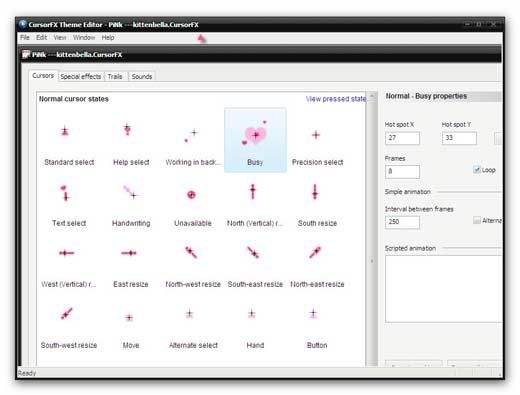The image size is (520, 395).
Task: Choose the Precision select cursor icon
Action: [x=316, y=135]
